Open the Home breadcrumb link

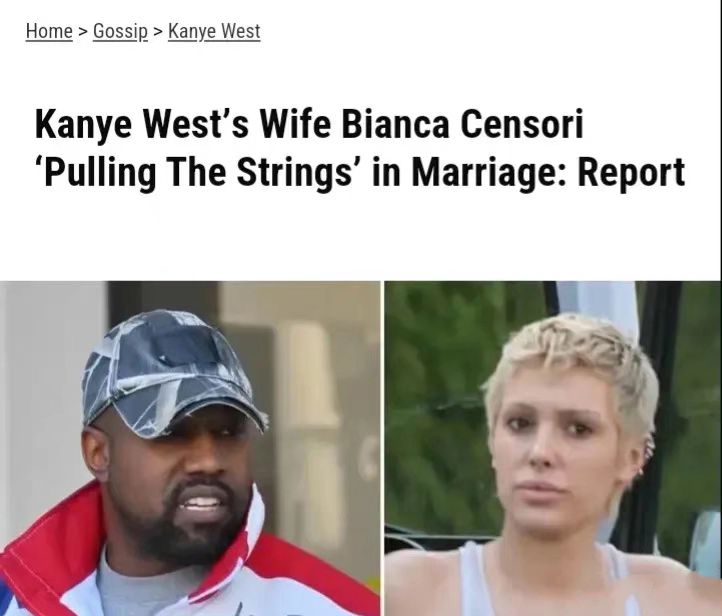(x=49, y=31)
